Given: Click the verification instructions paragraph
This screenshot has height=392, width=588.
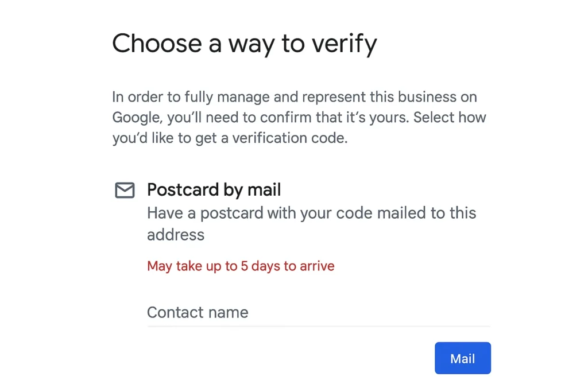Looking at the screenshot, I should point(299,117).
